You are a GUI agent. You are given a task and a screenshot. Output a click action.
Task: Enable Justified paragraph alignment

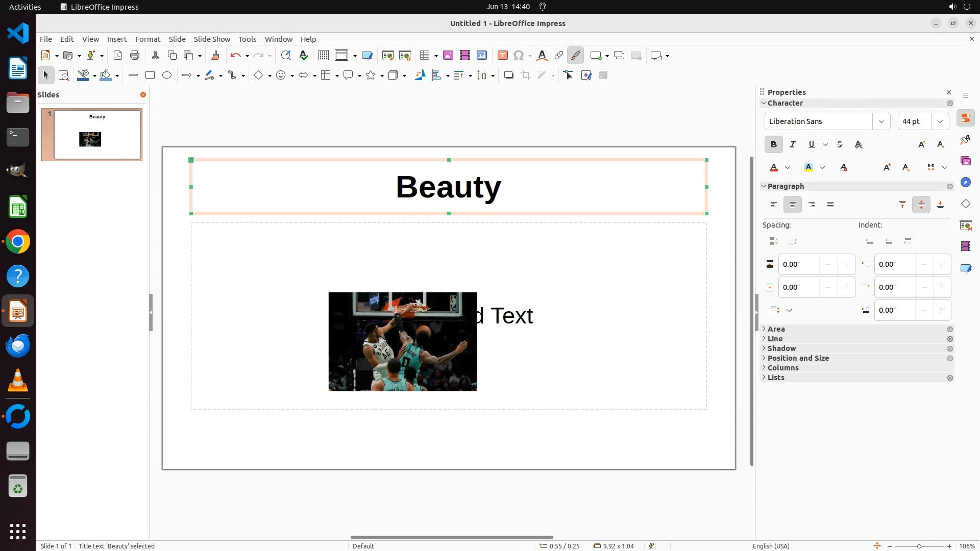[x=830, y=205]
